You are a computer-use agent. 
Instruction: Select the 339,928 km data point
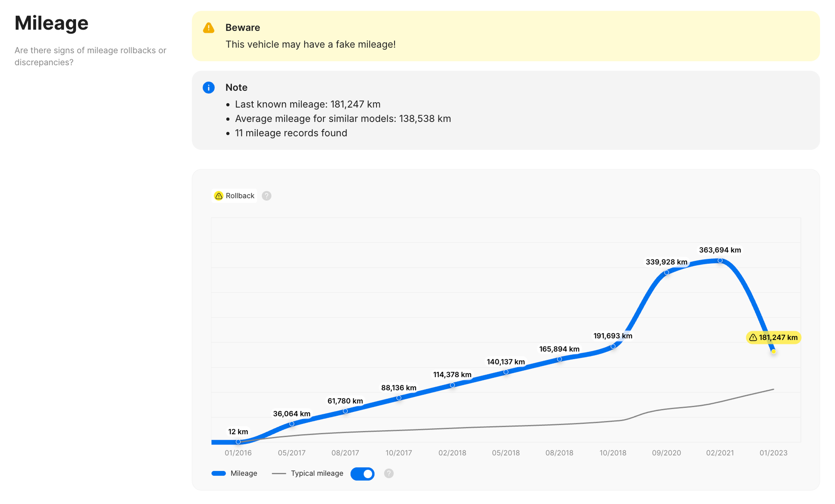coord(666,272)
